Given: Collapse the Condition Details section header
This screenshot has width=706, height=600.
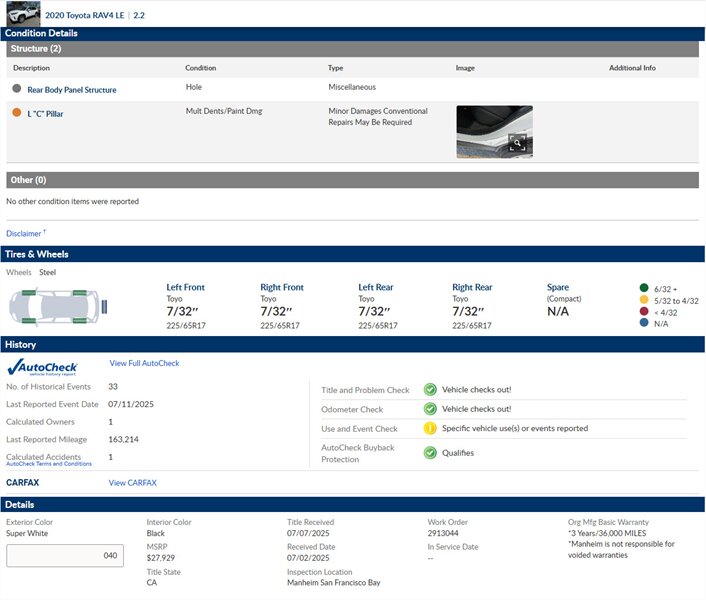Looking at the screenshot, I should tap(353, 33).
